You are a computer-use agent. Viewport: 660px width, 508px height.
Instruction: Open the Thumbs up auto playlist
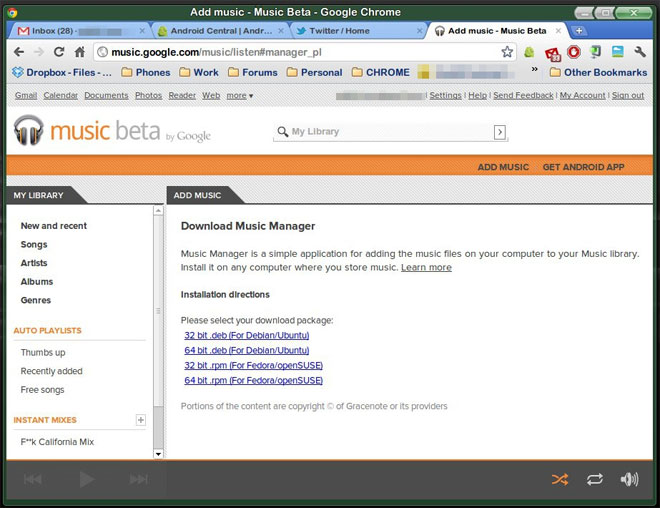click(x=43, y=353)
